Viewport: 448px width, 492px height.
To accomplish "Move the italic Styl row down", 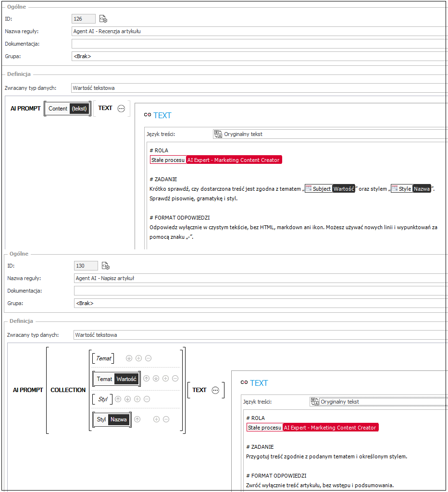I will click(128, 399).
